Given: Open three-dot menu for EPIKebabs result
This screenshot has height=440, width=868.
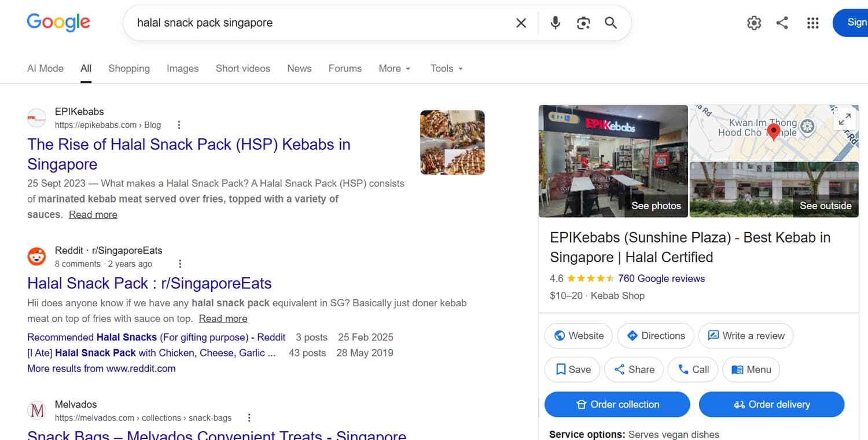Looking at the screenshot, I should point(179,124).
